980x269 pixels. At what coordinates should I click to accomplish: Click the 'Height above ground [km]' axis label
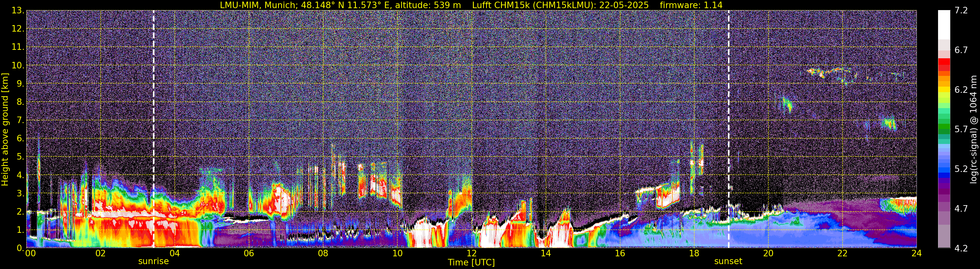pyautogui.click(x=5, y=129)
